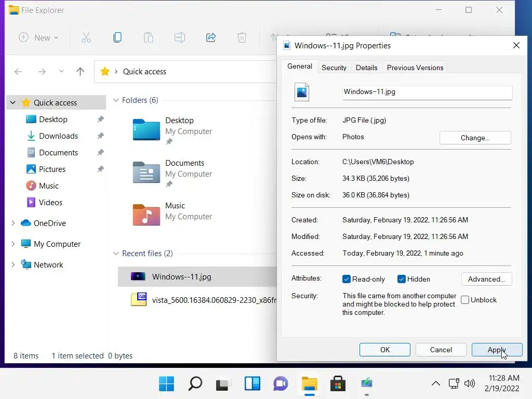Screen dimensions: 532x399
Task: Select Music in the navigation pane
Action: tap(48, 186)
